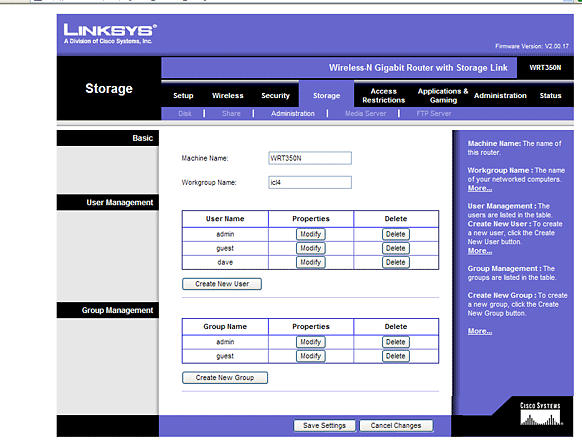
Task: Click Create New User button
Action: point(222,284)
